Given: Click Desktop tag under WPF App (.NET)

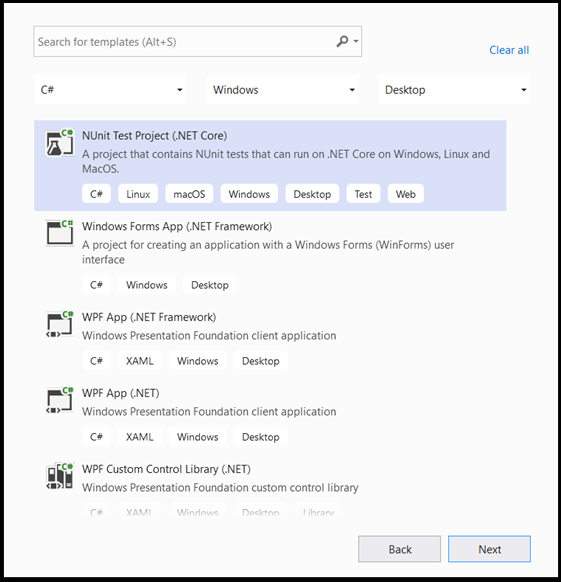Looking at the screenshot, I should [261, 437].
